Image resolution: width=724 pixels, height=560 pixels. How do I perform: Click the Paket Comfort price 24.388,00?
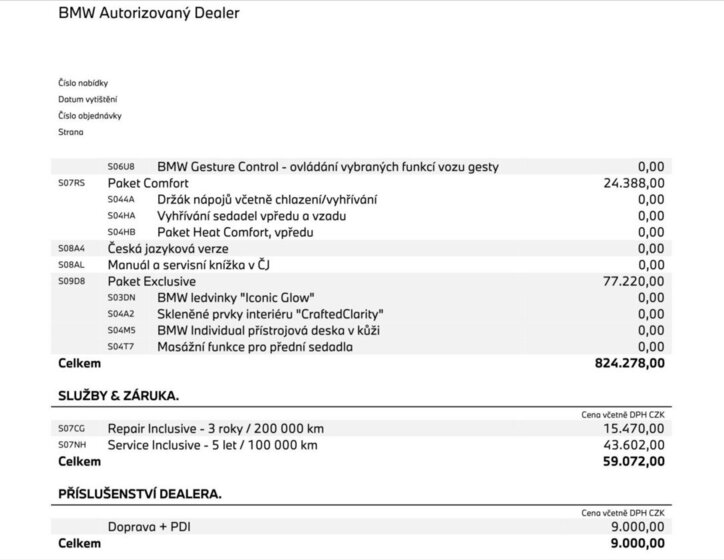[634, 183]
